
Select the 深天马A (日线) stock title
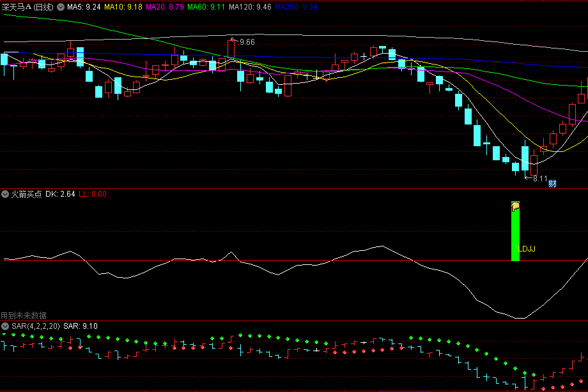27,7
